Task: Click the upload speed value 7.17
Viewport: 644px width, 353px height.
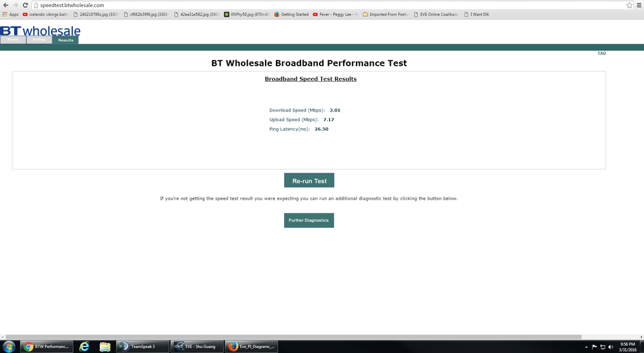Action: [329, 120]
